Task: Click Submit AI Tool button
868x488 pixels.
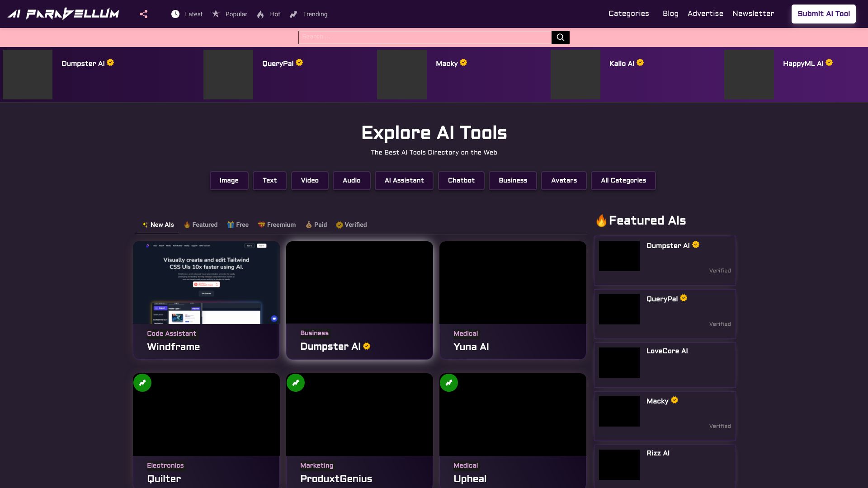Action: click(824, 14)
